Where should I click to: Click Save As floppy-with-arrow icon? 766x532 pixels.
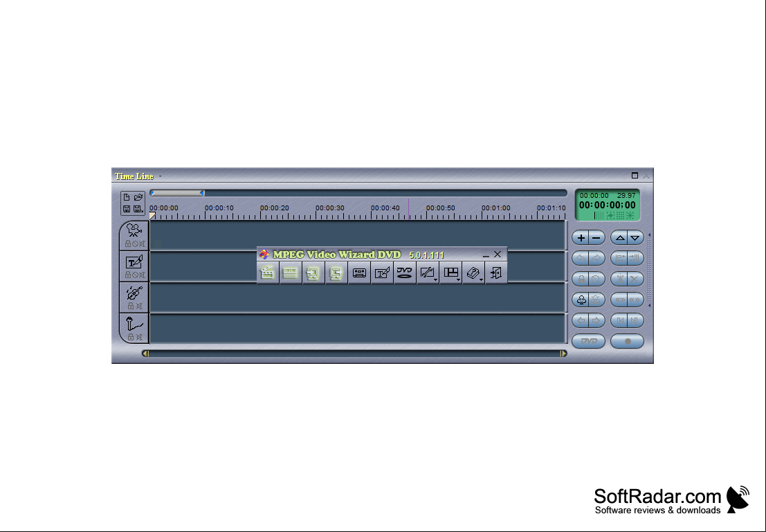[x=139, y=209]
